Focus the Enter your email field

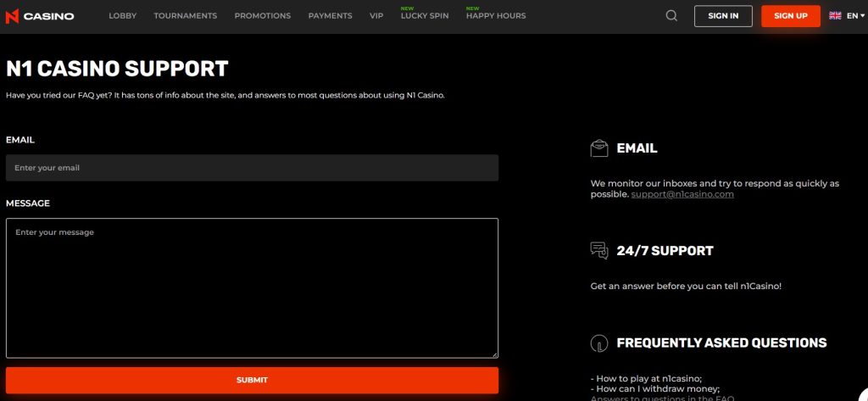click(x=252, y=168)
